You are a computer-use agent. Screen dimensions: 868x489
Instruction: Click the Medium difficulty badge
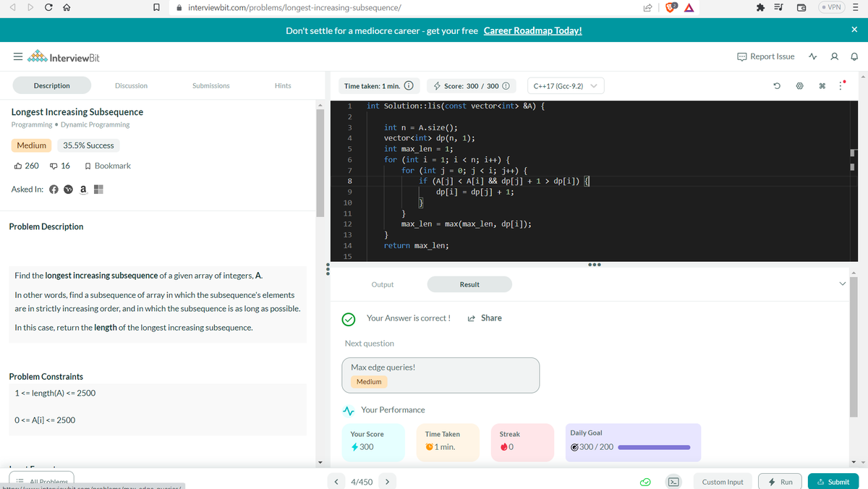tap(32, 145)
